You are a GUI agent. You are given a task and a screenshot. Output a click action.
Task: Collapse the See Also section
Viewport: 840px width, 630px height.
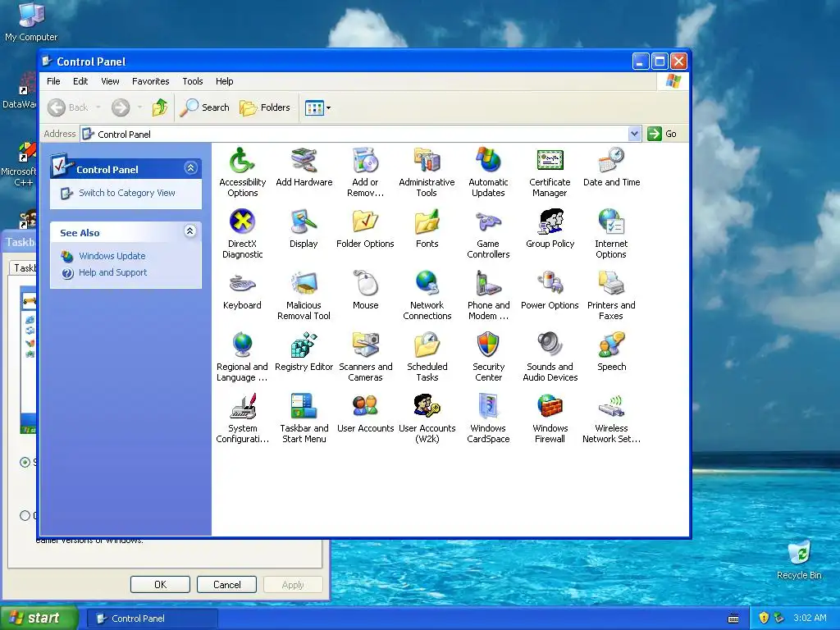(190, 231)
